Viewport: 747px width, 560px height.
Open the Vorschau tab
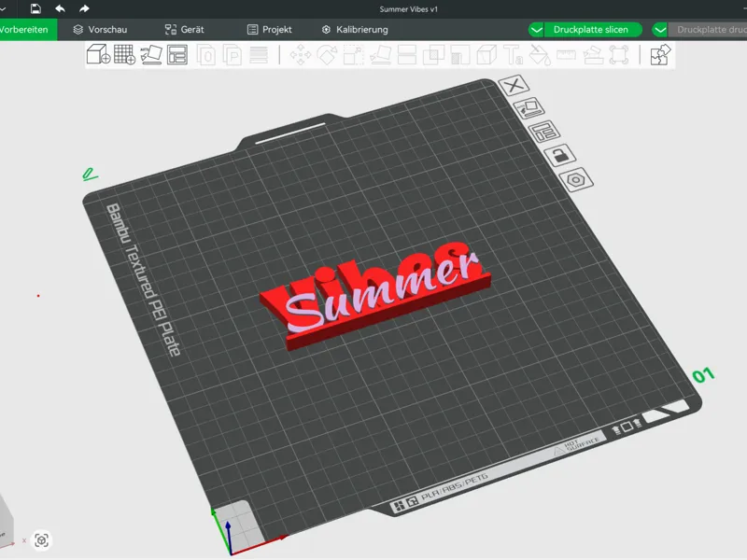(100, 30)
